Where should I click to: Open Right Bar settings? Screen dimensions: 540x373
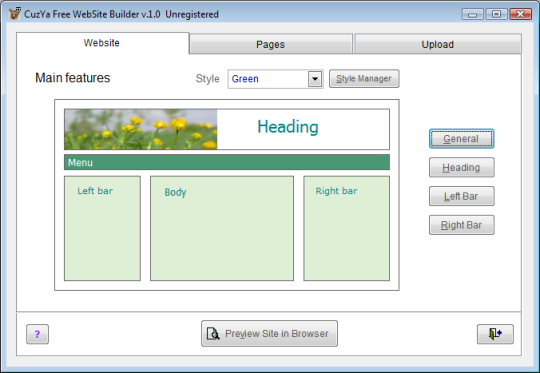pos(461,225)
